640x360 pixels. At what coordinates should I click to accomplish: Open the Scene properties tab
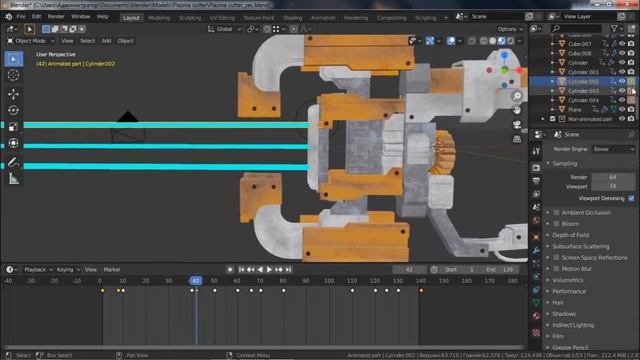[536, 207]
